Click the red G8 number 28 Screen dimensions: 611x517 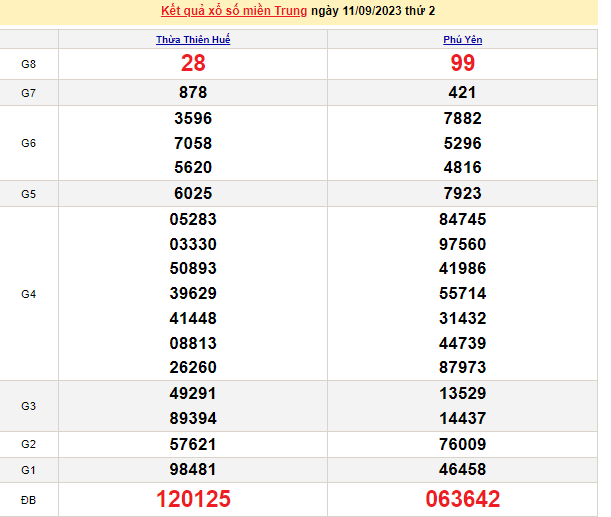(x=193, y=64)
